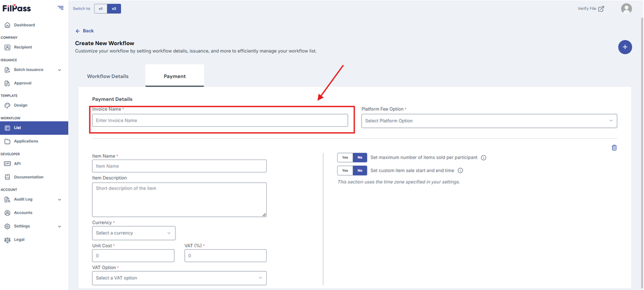Switch to version v1

coord(100,9)
